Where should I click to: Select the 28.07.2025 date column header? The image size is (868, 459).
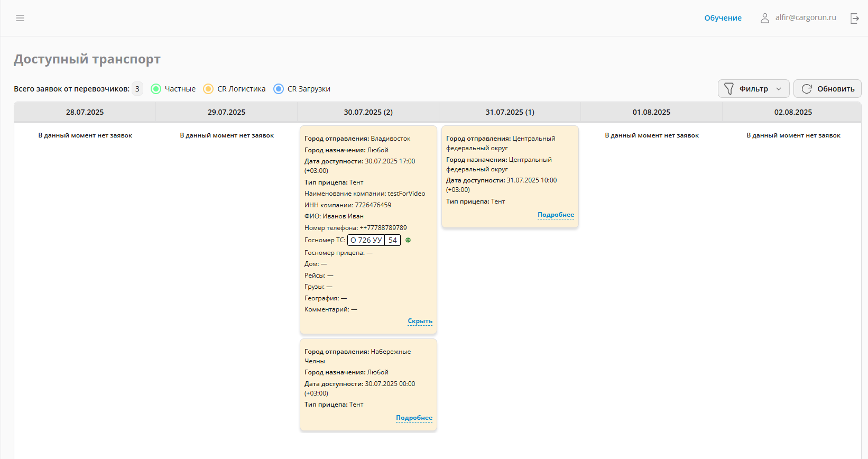point(85,112)
